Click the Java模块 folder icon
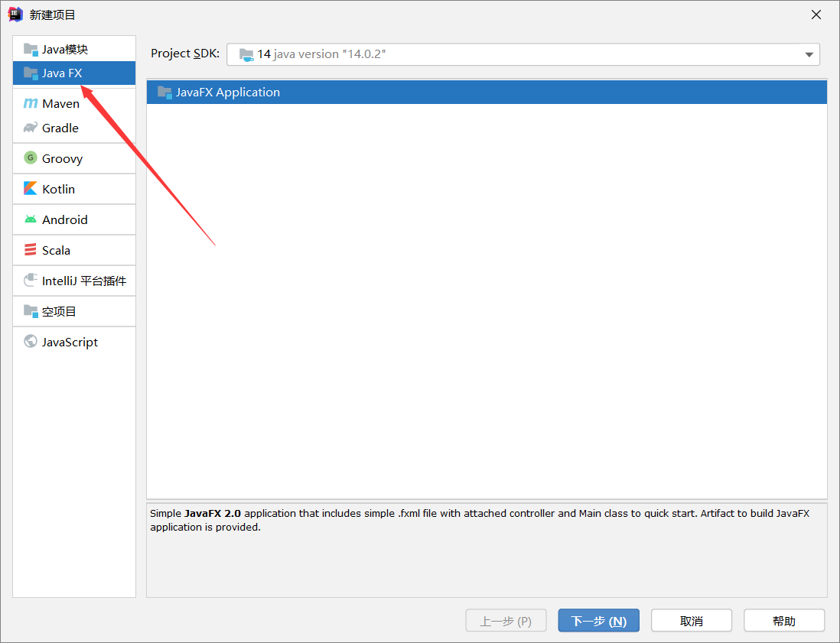Viewport: 840px width, 643px height. click(x=31, y=49)
